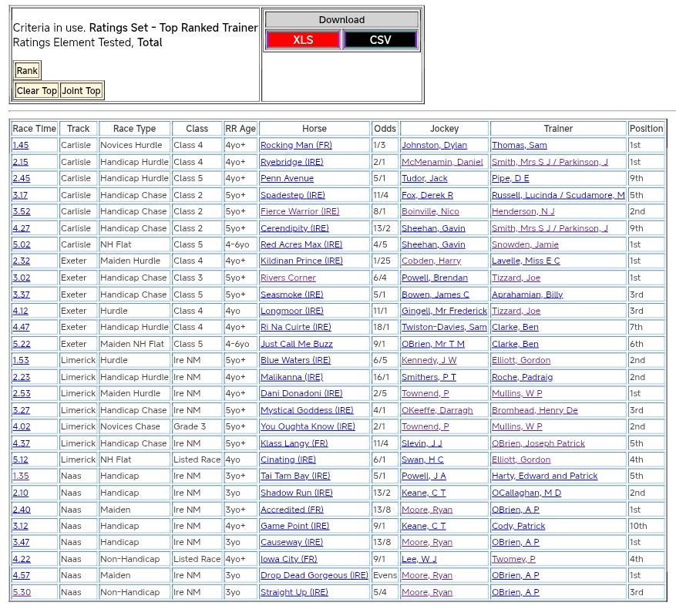Select jockey Twiston-Davies, Sam
The width and height of the screenshot is (676, 616).
[444, 328]
